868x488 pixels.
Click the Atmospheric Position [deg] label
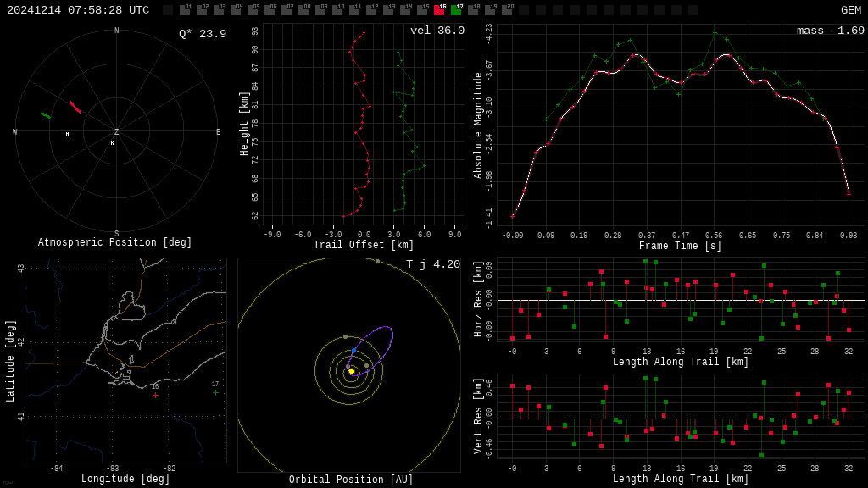coord(114,242)
